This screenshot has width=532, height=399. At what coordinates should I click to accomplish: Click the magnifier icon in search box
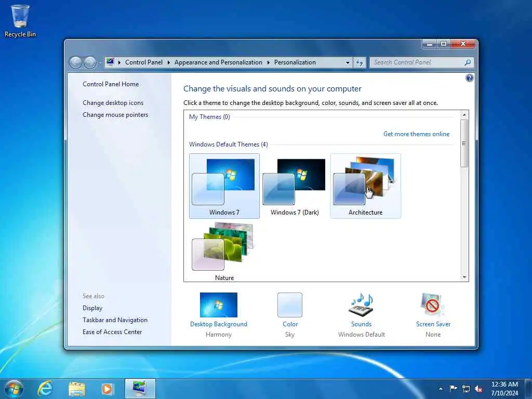468,62
